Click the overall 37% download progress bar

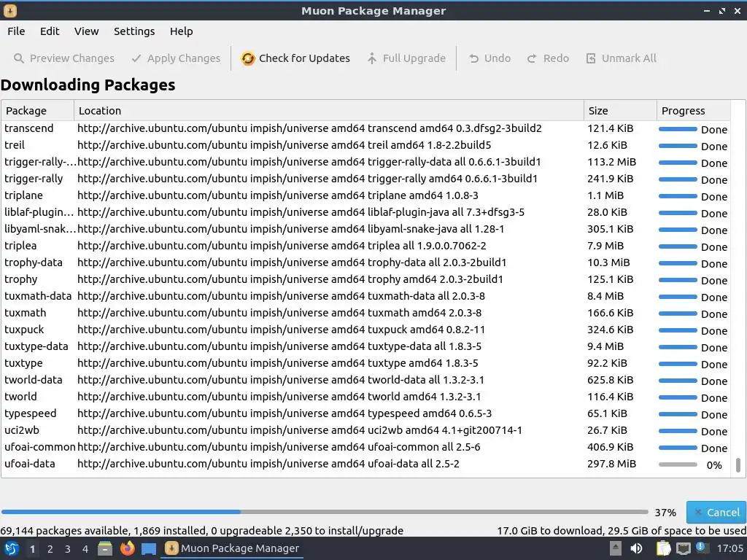325,512
